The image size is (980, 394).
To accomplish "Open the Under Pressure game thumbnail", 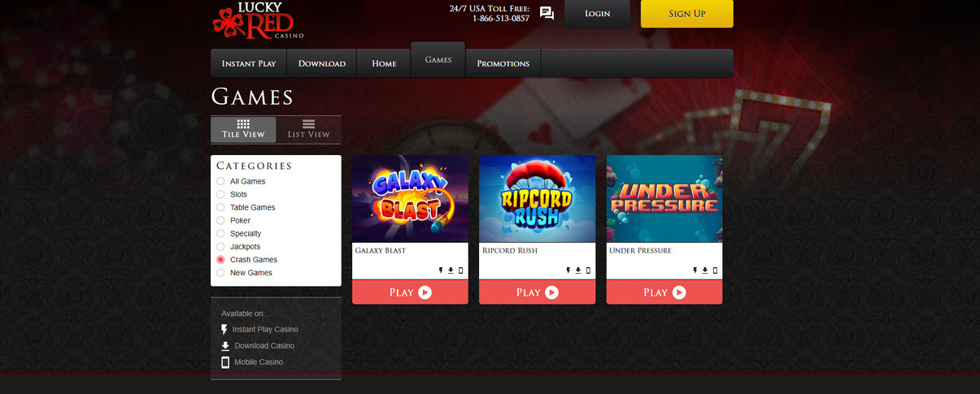I will 664,199.
